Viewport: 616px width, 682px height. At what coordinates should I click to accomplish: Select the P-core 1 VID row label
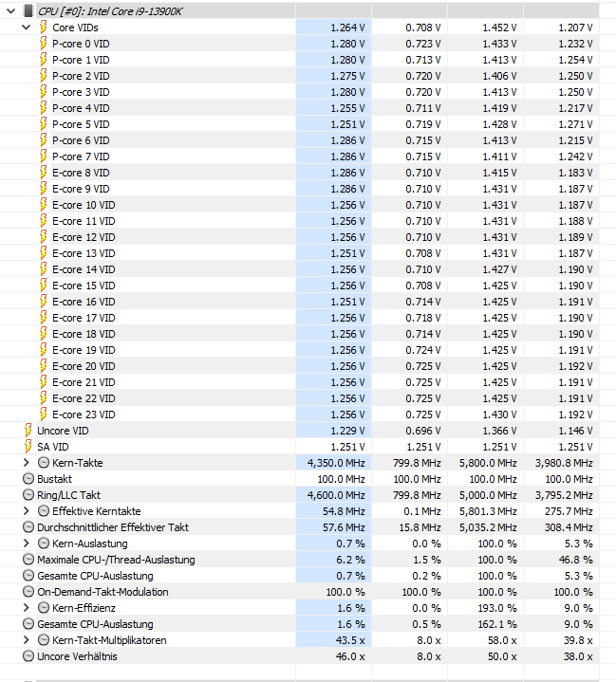coord(81,60)
